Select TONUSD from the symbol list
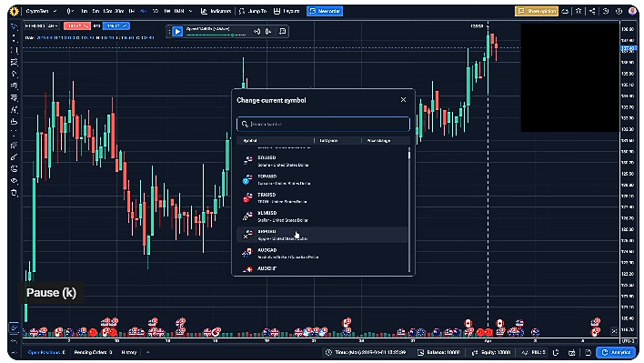 (322, 179)
